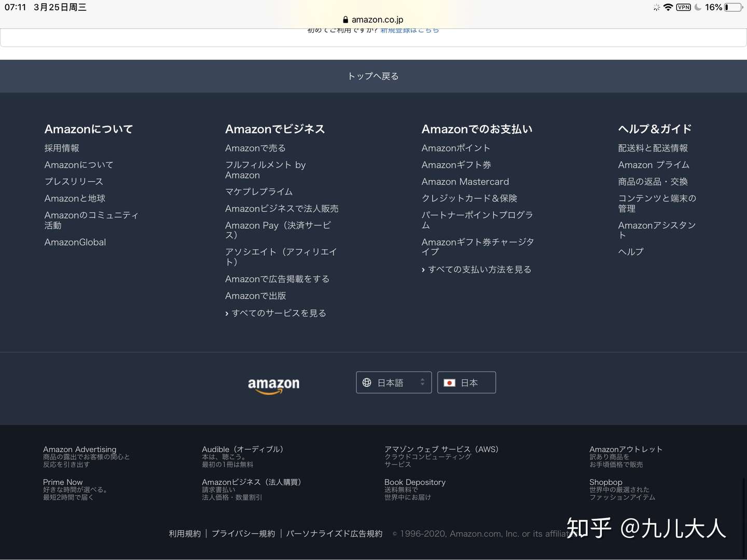The image size is (747, 560).
Task: Open 商品の返品・交換 link
Action: (653, 182)
